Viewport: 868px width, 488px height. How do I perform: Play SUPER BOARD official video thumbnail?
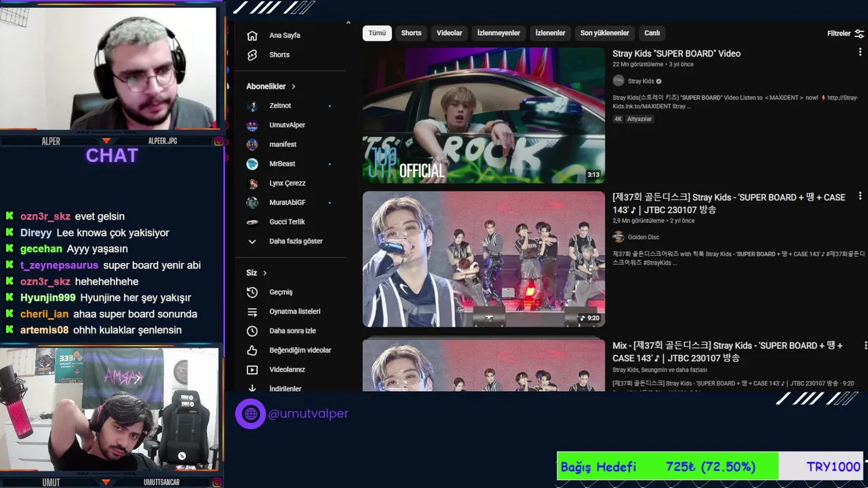click(x=484, y=115)
